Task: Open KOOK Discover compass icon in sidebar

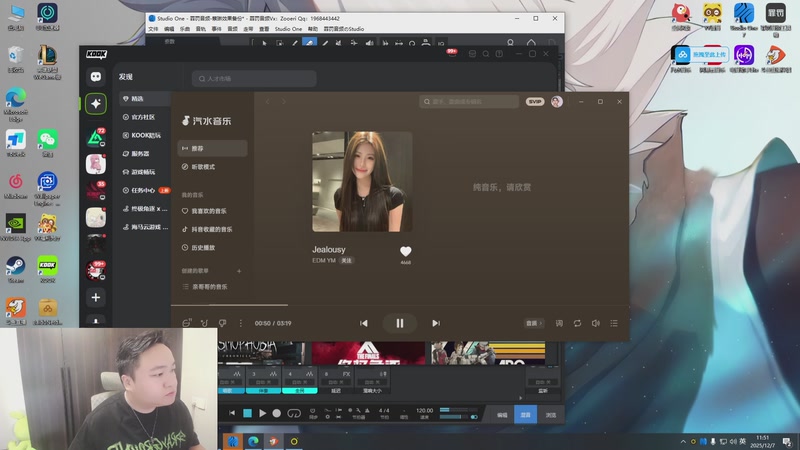Action: (95, 104)
